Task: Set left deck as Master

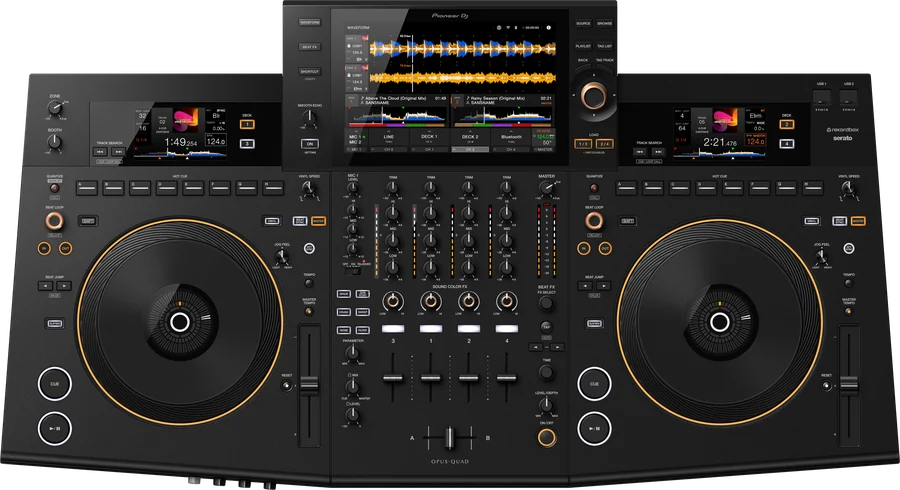Action: [318, 221]
